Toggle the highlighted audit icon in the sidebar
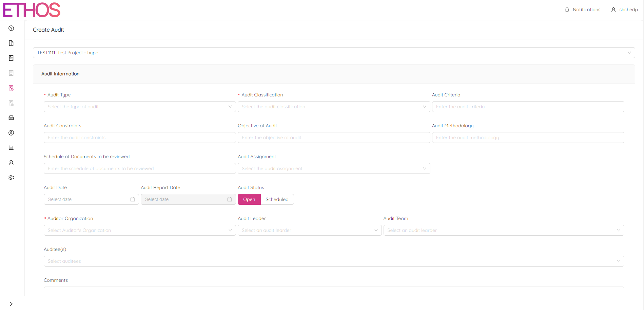 coord(11,88)
